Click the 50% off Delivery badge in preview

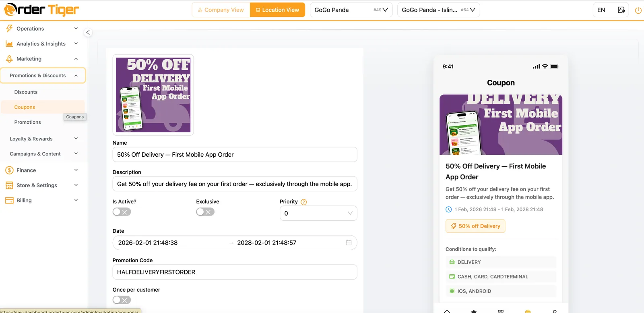click(x=475, y=226)
